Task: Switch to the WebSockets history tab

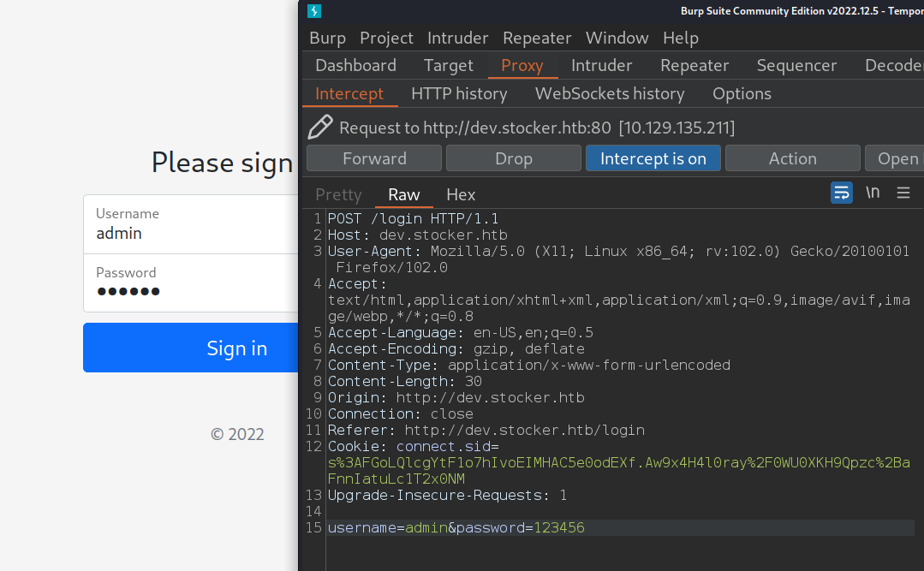Action: (610, 93)
